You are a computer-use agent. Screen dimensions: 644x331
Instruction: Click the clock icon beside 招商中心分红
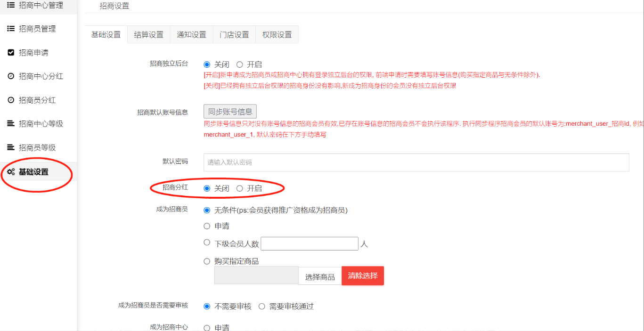click(11, 76)
